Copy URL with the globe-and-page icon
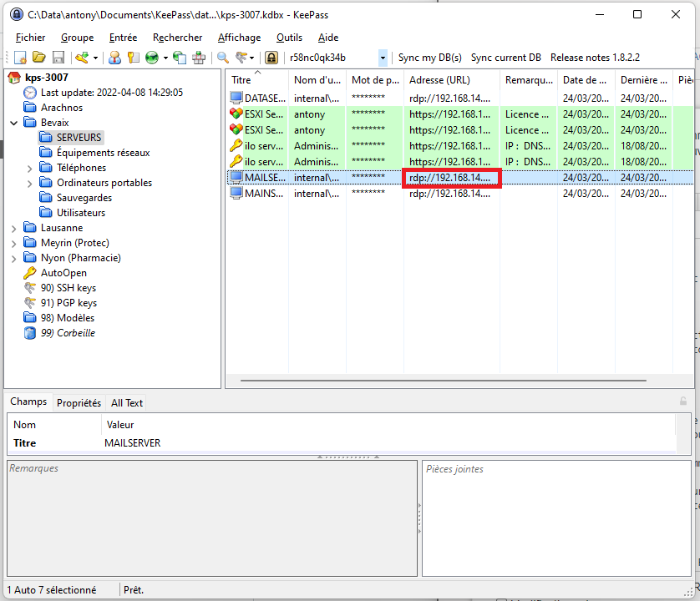700x601 pixels. [180, 58]
